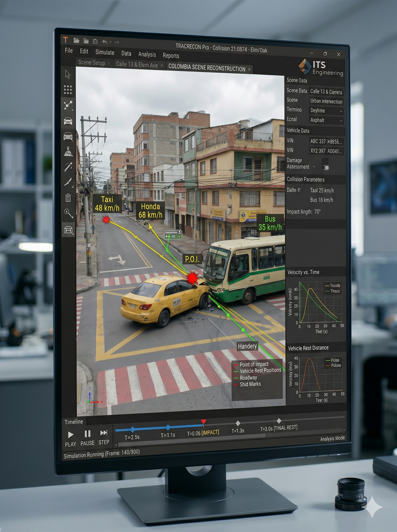Click the Calle 13 & Carrera field

pyautogui.click(x=327, y=92)
